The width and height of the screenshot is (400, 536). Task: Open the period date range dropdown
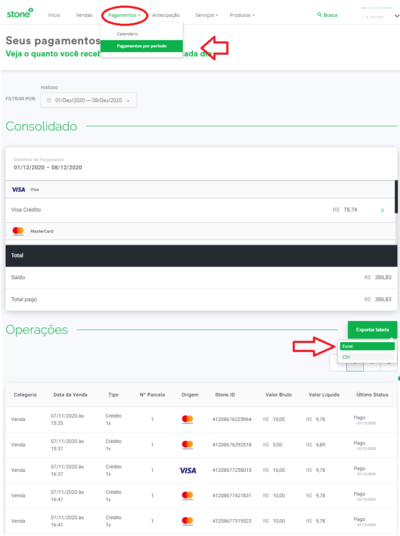pos(89,100)
